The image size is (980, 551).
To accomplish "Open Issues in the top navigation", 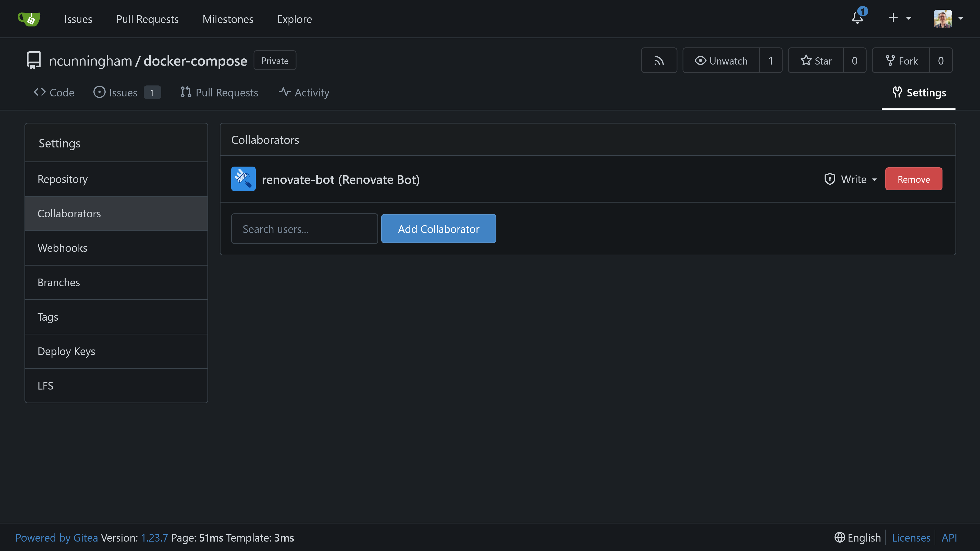I will 78,19.
